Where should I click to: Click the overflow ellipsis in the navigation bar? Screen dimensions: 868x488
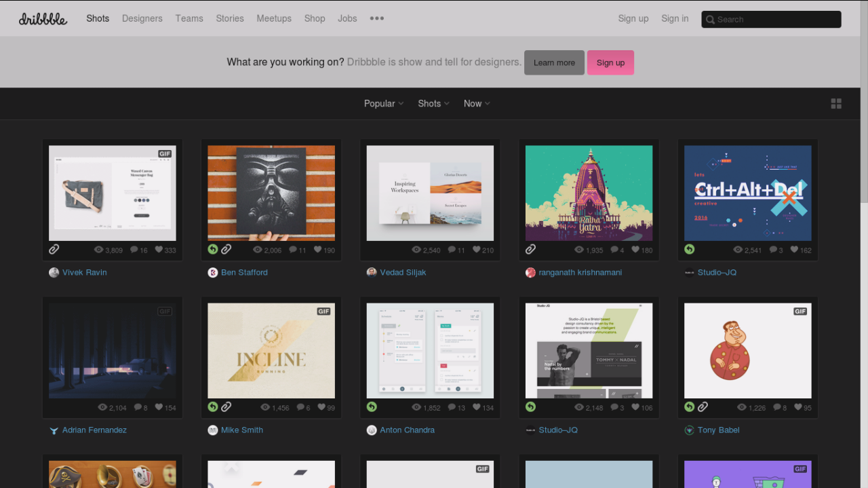[376, 18]
